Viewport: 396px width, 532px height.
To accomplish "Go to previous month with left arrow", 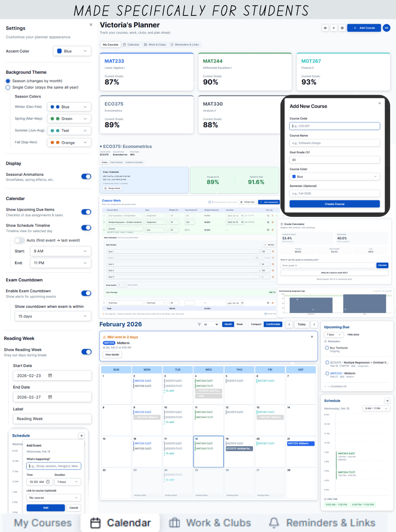I will pos(289,324).
